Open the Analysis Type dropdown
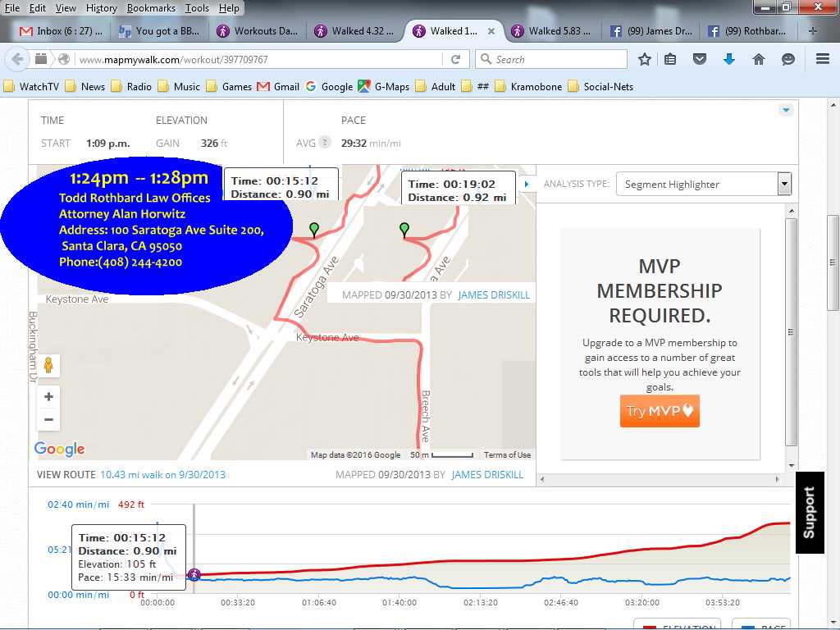840x630 pixels. (703, 185)
